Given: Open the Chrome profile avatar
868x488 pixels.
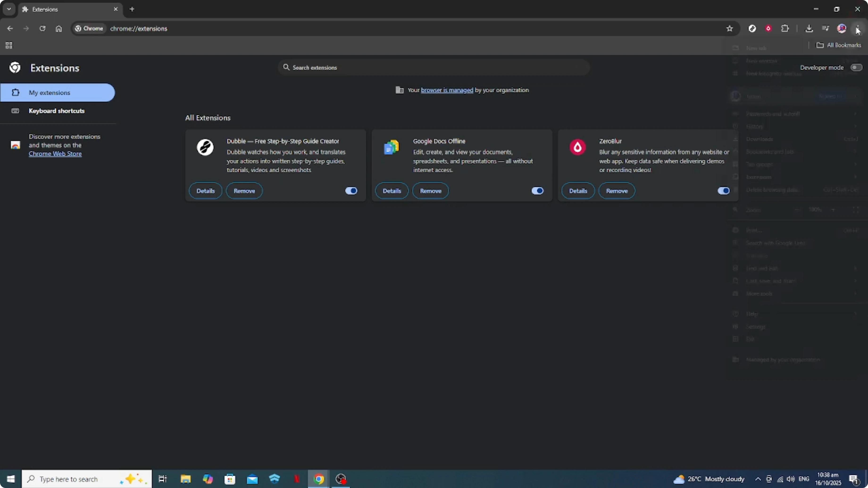Looking at the screenshot, I should (x=842, y=28).
